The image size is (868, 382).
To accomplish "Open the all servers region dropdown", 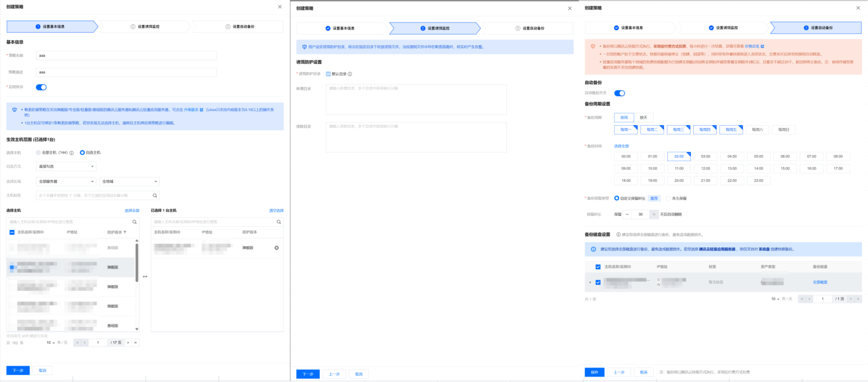I will pyautogui.click(x=66, y=182).
